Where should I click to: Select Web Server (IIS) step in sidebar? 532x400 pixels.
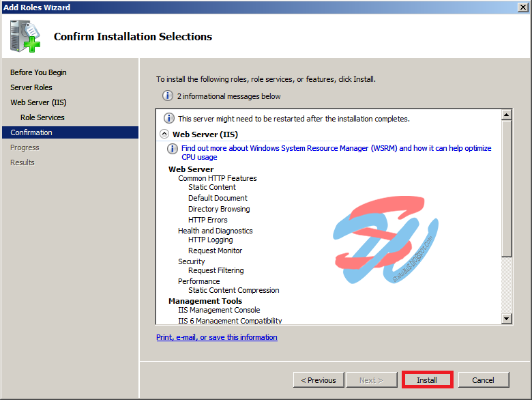38,102
